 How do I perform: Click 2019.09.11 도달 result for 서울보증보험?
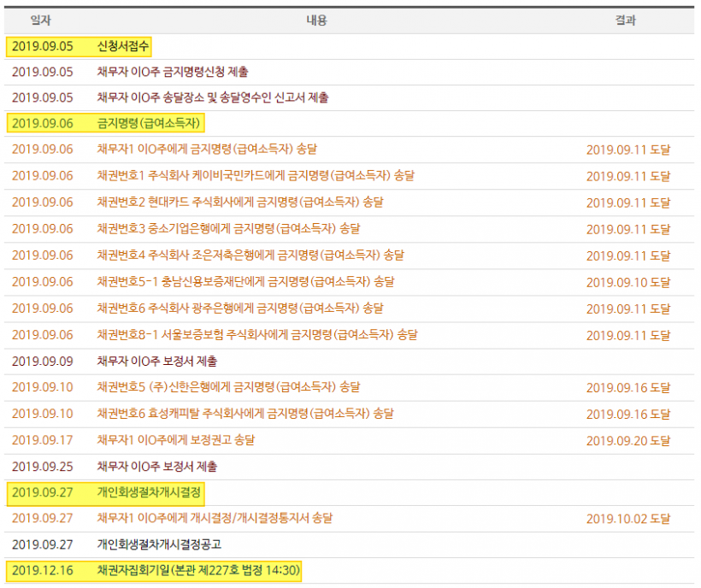pyautogui.click(x=628, y=336)
